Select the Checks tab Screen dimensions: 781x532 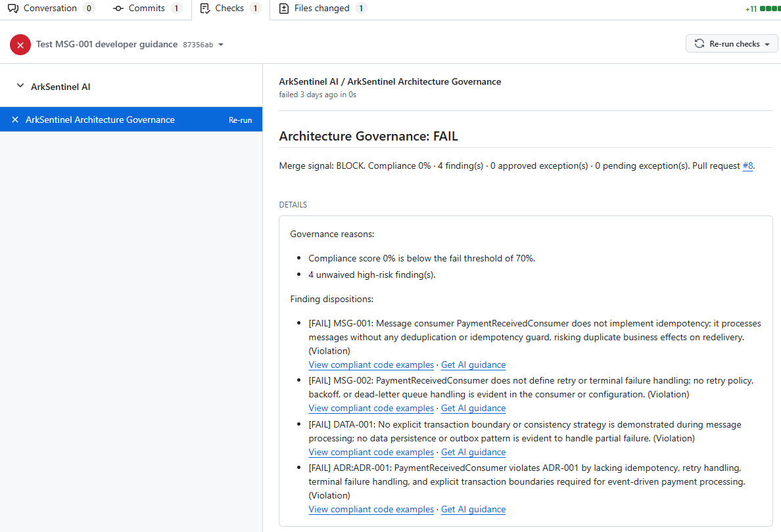pyautogui.click(x=230, y=9)
